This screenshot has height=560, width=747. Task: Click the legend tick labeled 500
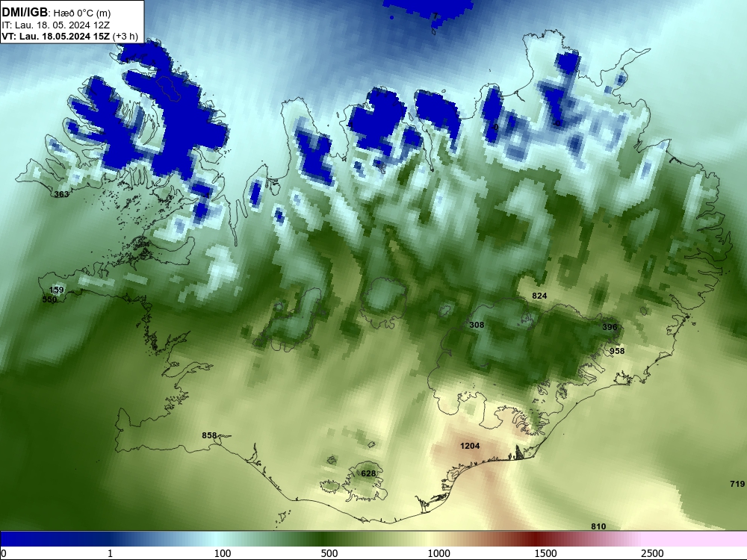click(329, 553)
